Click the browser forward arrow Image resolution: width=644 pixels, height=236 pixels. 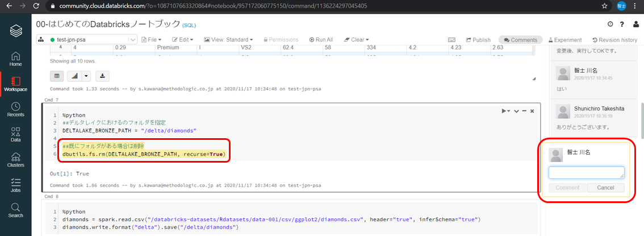[x=22, y=6]
